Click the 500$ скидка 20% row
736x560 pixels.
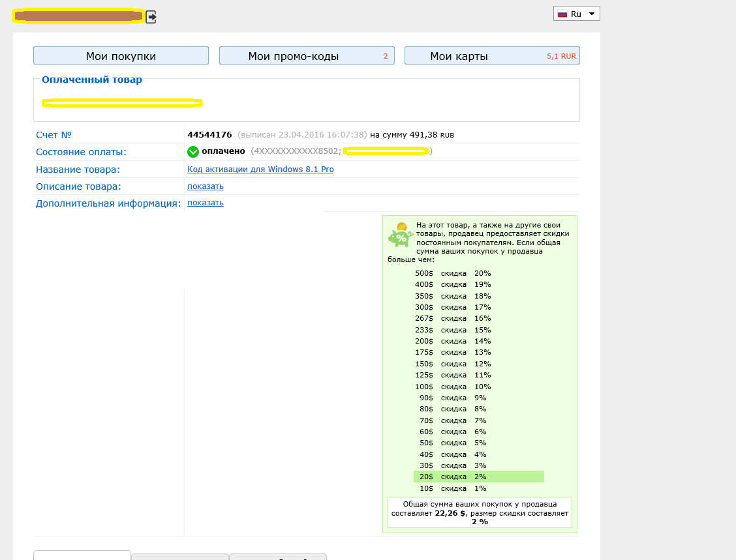pyautogui.click(x=453, y=273)
